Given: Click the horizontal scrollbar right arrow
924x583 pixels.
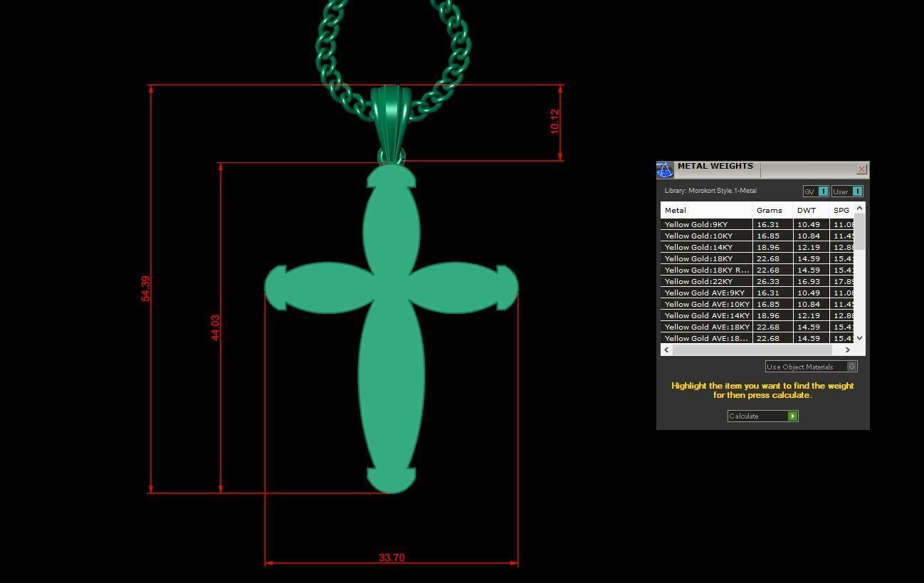Looking at the screenshot, I should 847,350.
